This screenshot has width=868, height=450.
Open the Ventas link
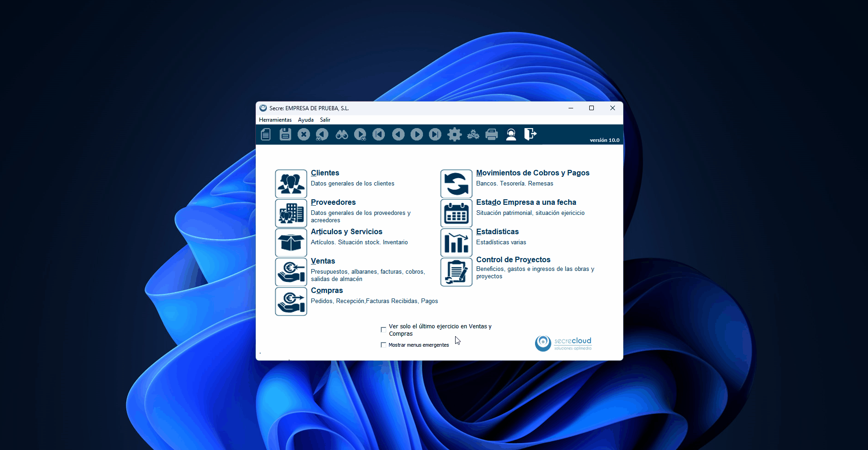click(x=323, y=261)
